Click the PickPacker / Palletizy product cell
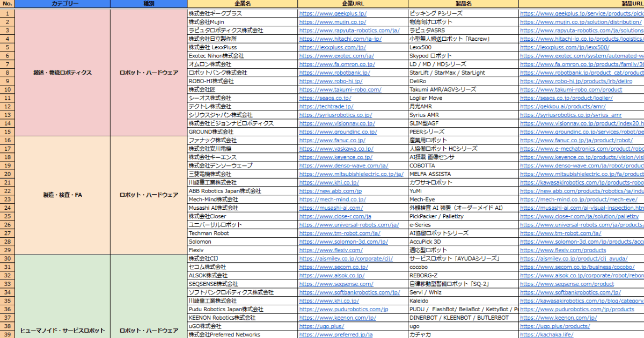The image size is (644, 338). (x=463, y=216)
